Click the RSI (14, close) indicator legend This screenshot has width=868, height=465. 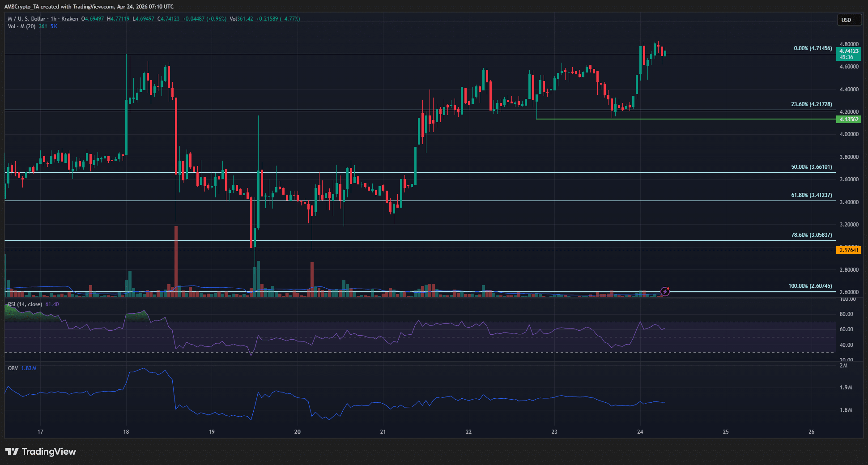[25, 304]
